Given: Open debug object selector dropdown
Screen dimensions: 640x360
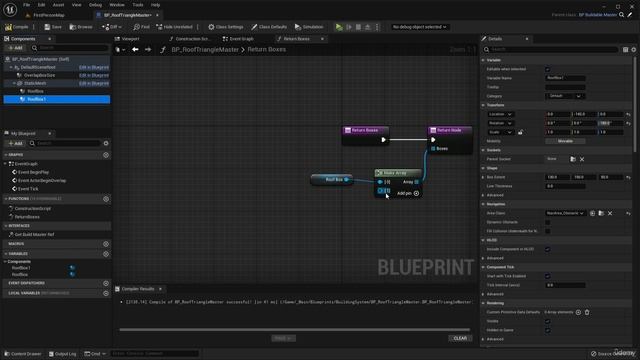Looking at the screenshot, I should pos(419,27).
